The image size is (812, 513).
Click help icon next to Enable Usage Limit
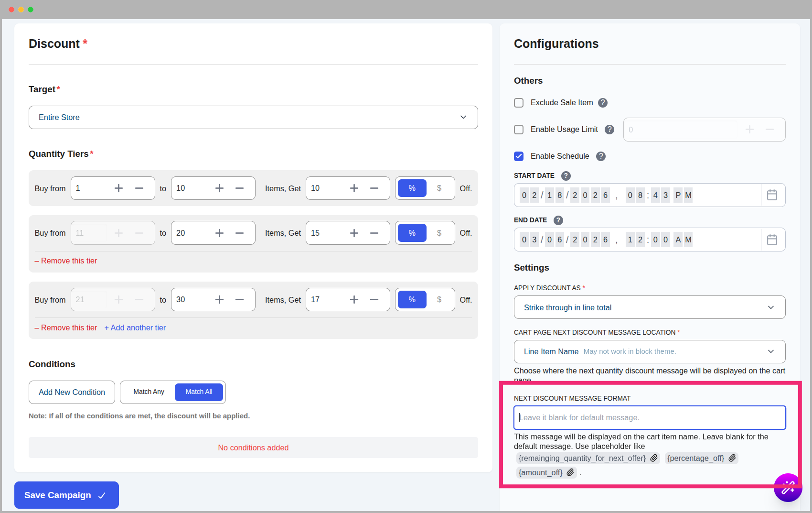pyautogui.click(x=609, y=130)
